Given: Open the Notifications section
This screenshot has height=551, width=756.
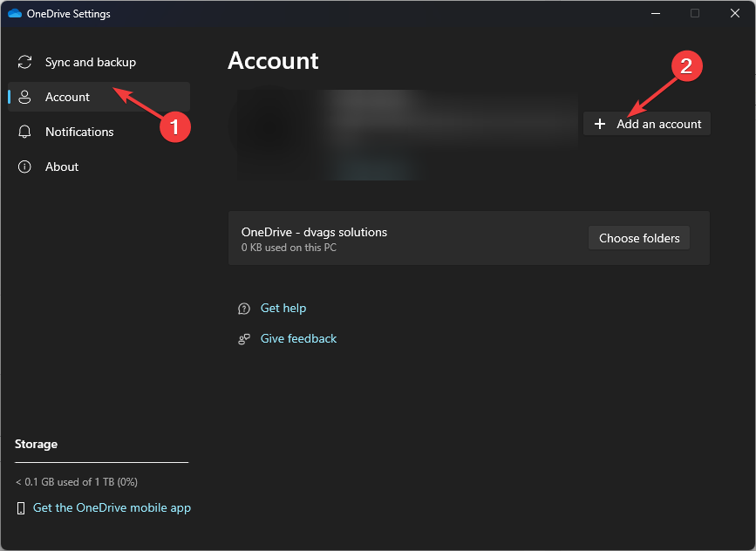Looking at the screenshot, I should [99, 132].
